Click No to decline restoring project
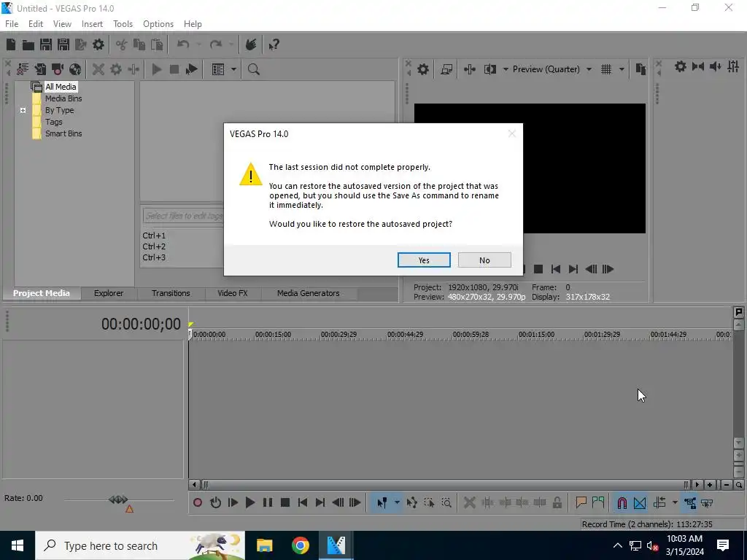 [484, 260]
